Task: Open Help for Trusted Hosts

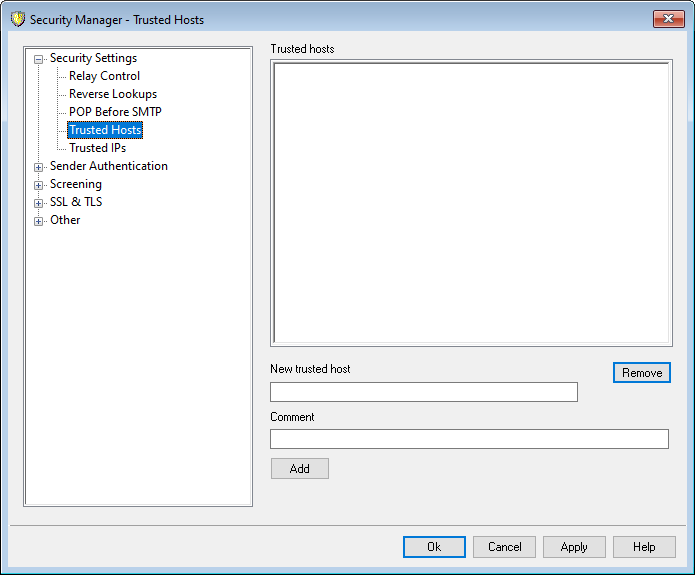Action: tap(644, 547)
